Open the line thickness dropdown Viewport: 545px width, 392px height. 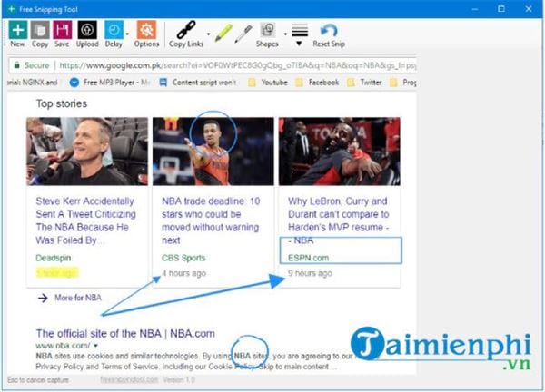click(300, 35)
